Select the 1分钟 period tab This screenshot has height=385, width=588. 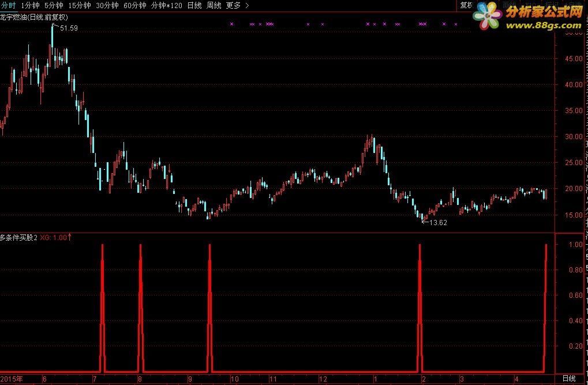(x=30, y=5)
